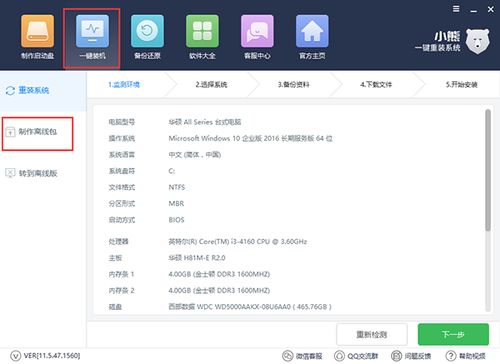Click the 重新检测 re-detect button
The image size is (500, 364).
click(372, 334)
